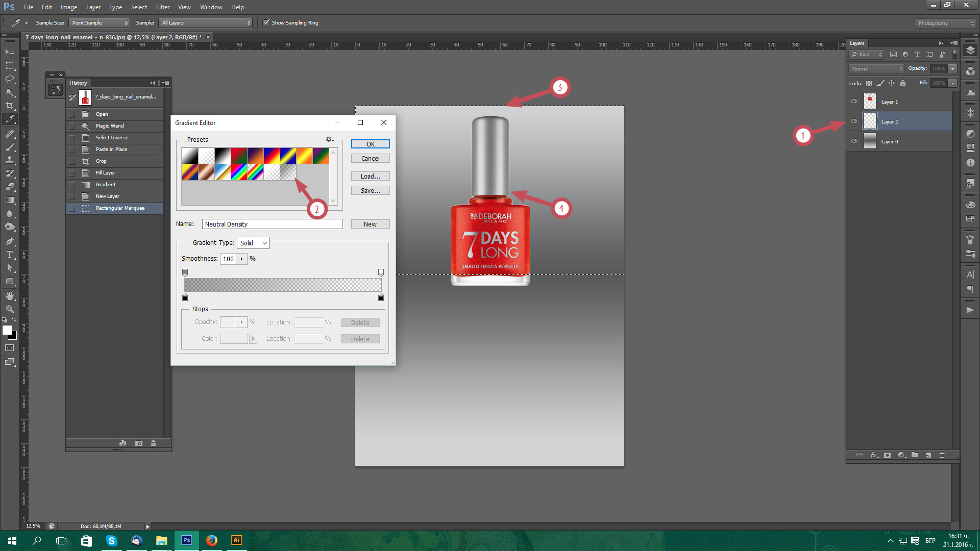
Task: Toggle history brush source box for Magic Wand
Action: click(72, 126)
